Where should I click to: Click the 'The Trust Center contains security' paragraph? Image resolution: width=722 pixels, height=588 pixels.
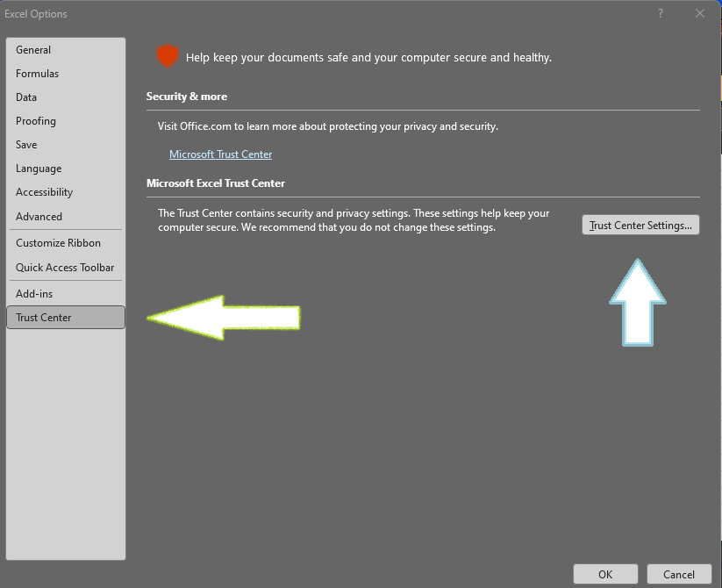(x=354, y=220)
